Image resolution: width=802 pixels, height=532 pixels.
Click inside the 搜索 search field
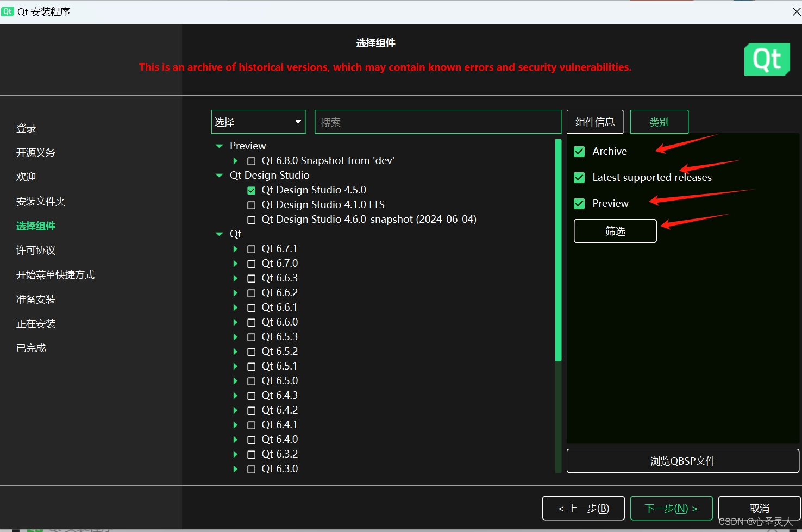pyautogui.click(x=437, y=122)
